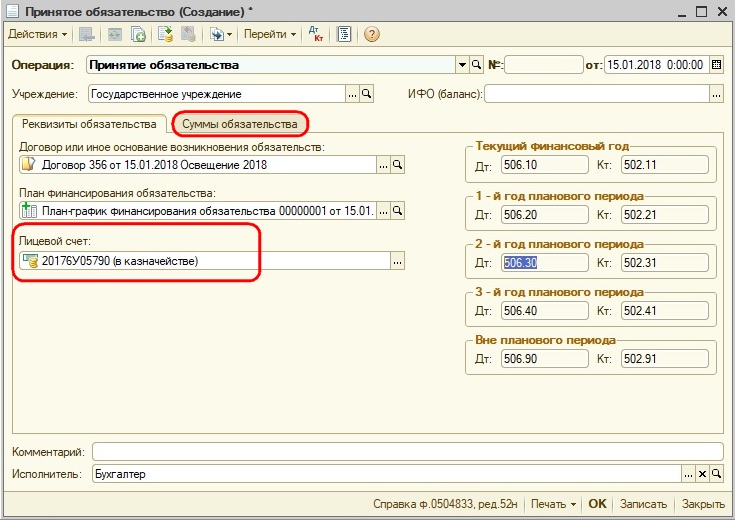Image resolution: width=735 pixels, height=520 pixels.
Task: Expand the create-based-on dropdown arrow
Action: [229, 34]
